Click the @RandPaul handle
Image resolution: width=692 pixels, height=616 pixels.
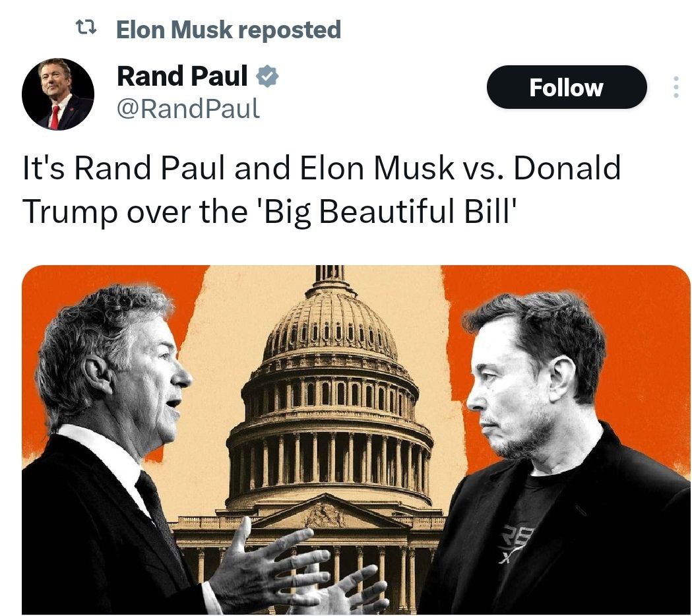click(188, 108)
